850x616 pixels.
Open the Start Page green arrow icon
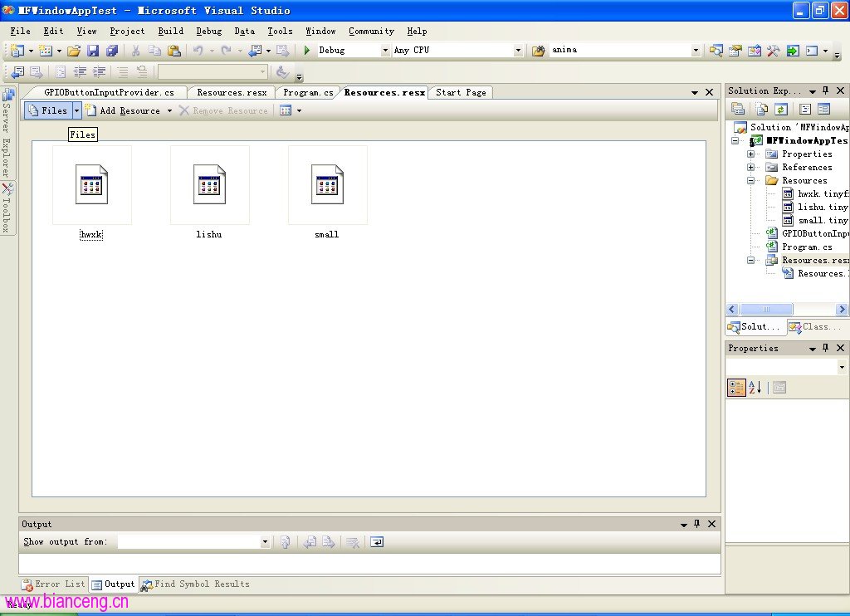pos(793,51)
